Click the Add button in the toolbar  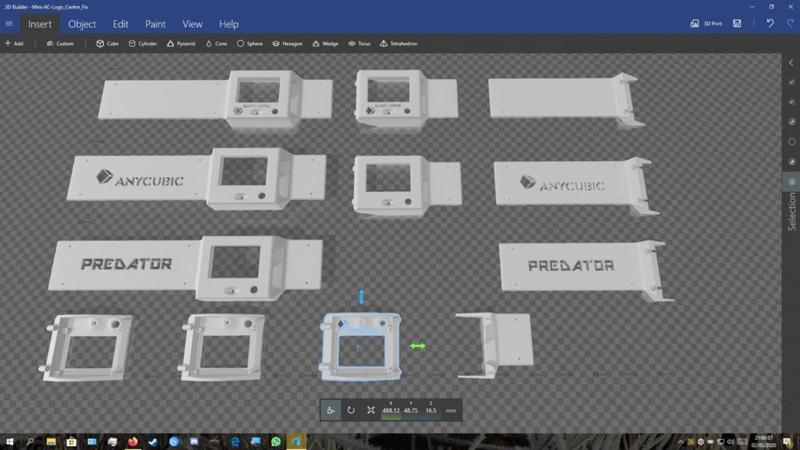click(14, 44)
